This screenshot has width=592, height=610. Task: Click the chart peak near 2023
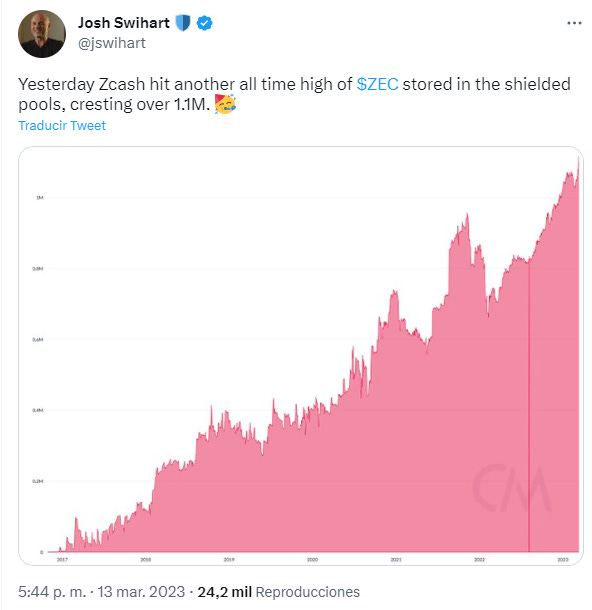coord(578,160)
